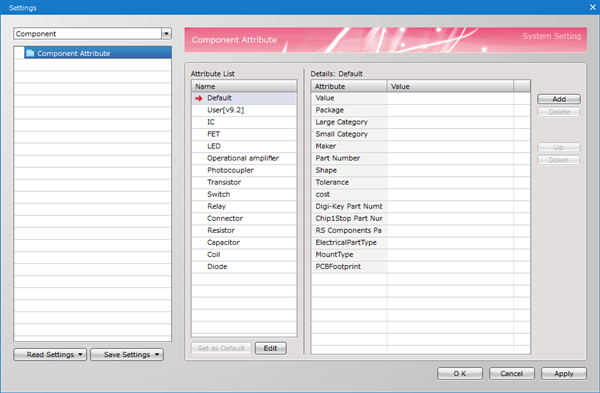The height and width of the screenshot is (393, 600).
Task: Click the Delete button
Action: (559, 112)
